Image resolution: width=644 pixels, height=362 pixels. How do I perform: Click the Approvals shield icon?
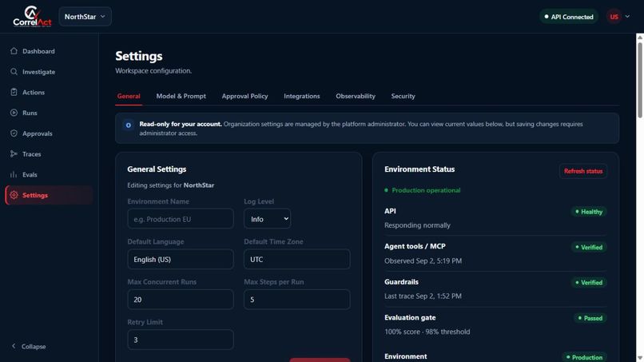pos(14,133)
